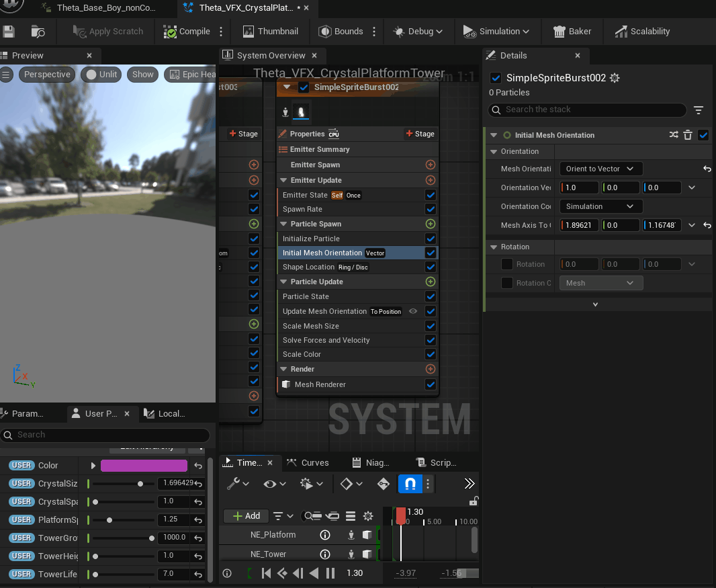Toggle the Initialize Particle module checkbox
Viewport: 716px width, 588px height.
pyautogui.click(x=430, y=239)
